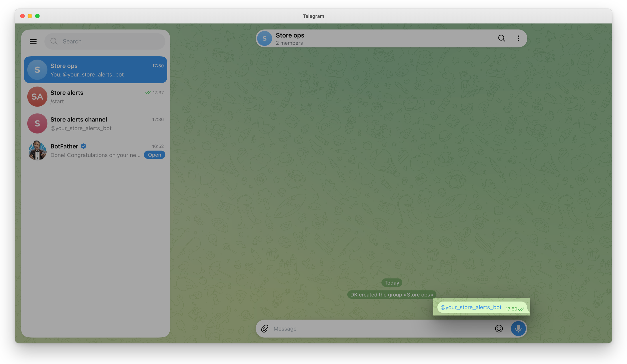The image size is (627, 364).
Task: Open the Store alerts chat
Action: pos(95,96)
